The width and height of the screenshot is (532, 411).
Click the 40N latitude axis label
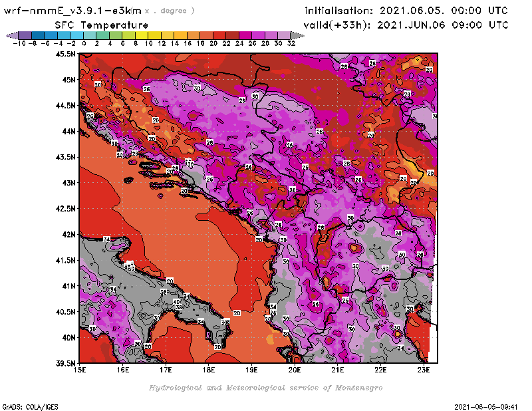coord(68,337)
